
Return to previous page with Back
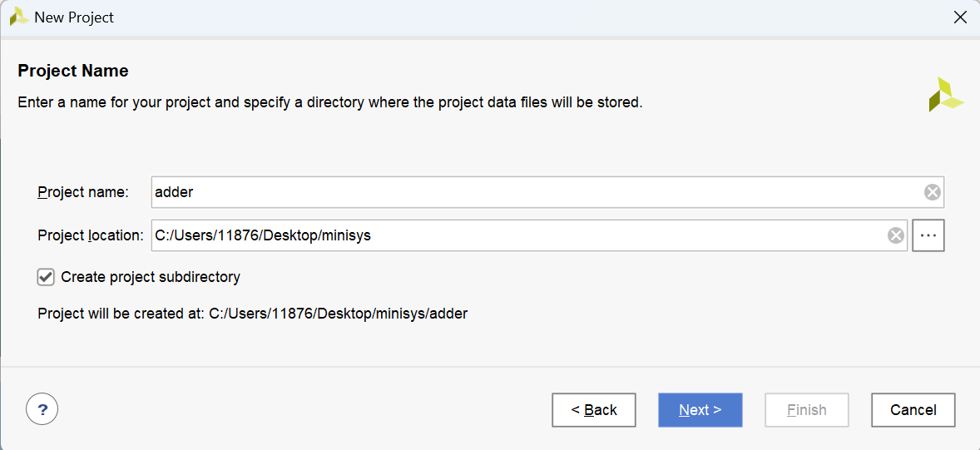594,410
